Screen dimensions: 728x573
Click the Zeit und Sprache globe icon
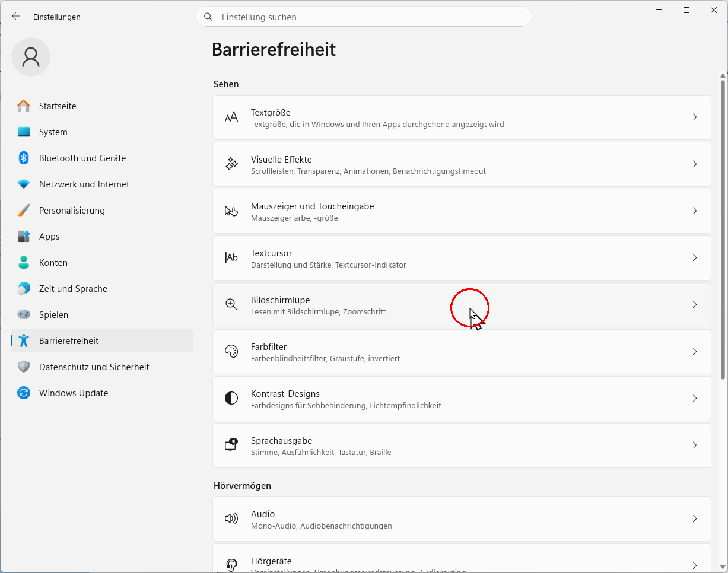[24, 289]
